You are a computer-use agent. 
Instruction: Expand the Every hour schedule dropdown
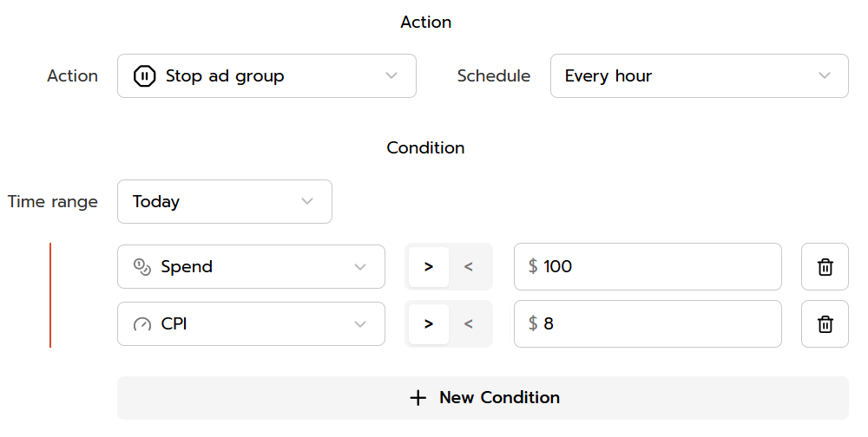click(x=699, y=76)
